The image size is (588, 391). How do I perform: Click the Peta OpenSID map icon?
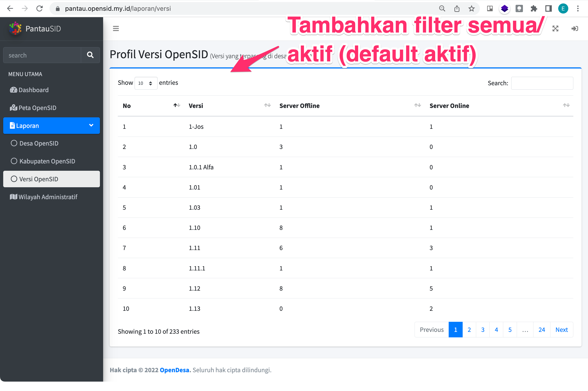[13, 108]
